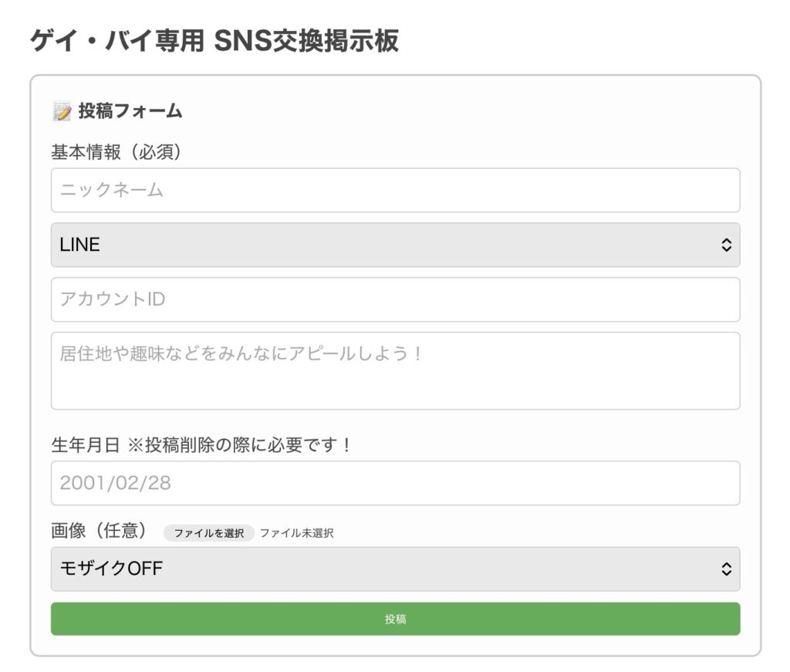Viewport: 790px width, 672px height.
Task: Focus the birthdate field showing 2001/02/28
Action: pos(395,484)
